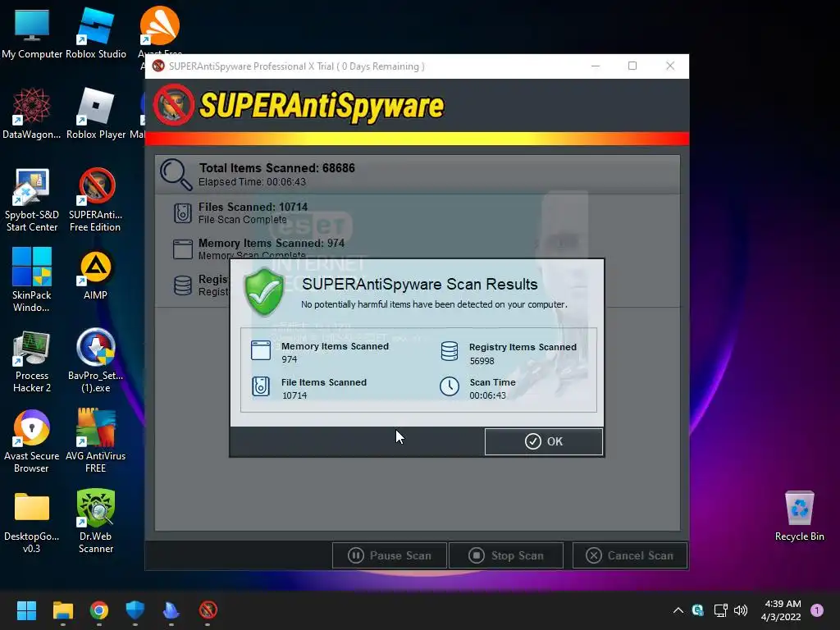Screen dimensions: 840x630
Task: Open Dr.Web Scanner desktop shortcut
Action: click(x=96, y=521)
